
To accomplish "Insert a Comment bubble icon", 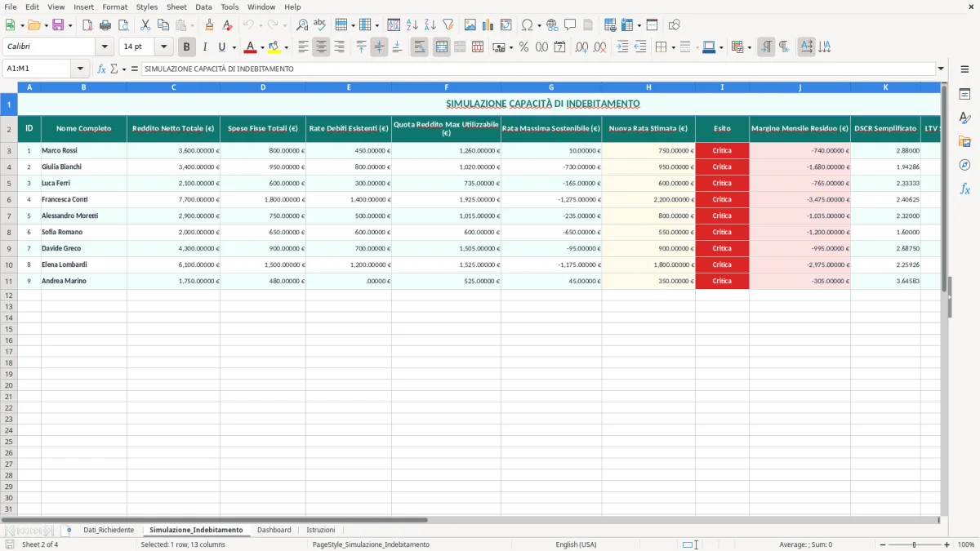I will (570, 25).
